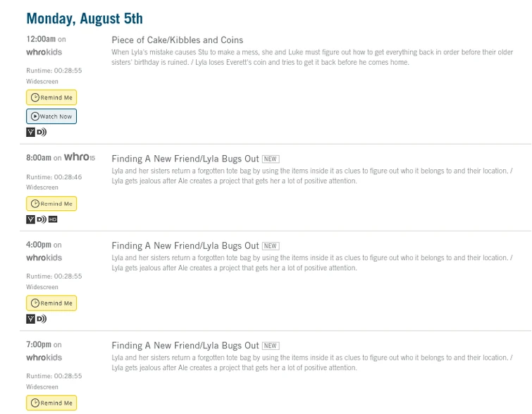Select the TV-Y rating icon for 8:00am

[30, 219]
